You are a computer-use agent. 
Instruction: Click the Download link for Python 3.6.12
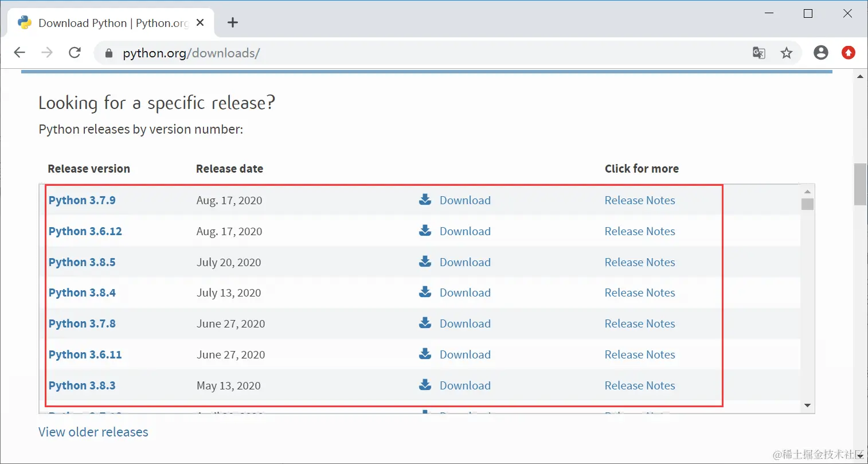[465, 231]
